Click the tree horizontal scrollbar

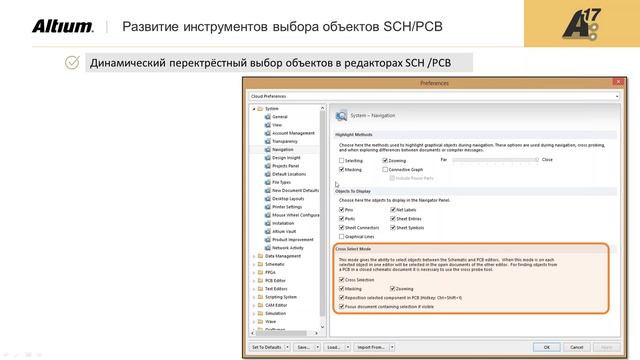[x=282, y=333]
